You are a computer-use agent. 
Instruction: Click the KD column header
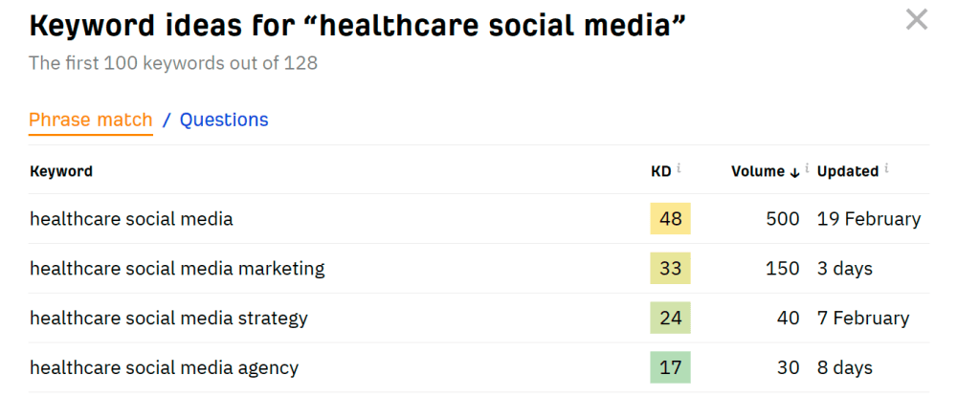tap(660, 171)
